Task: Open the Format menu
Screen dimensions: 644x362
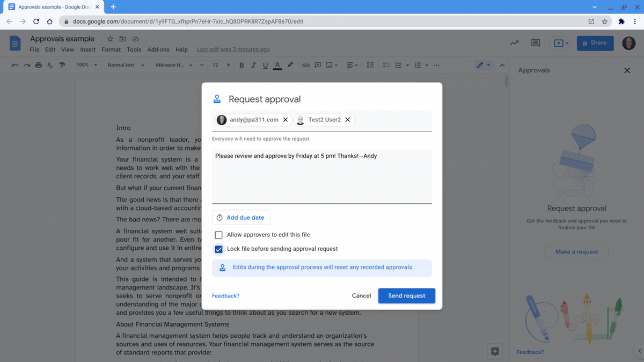Action: pyautogui.click(x=111, y=49)
